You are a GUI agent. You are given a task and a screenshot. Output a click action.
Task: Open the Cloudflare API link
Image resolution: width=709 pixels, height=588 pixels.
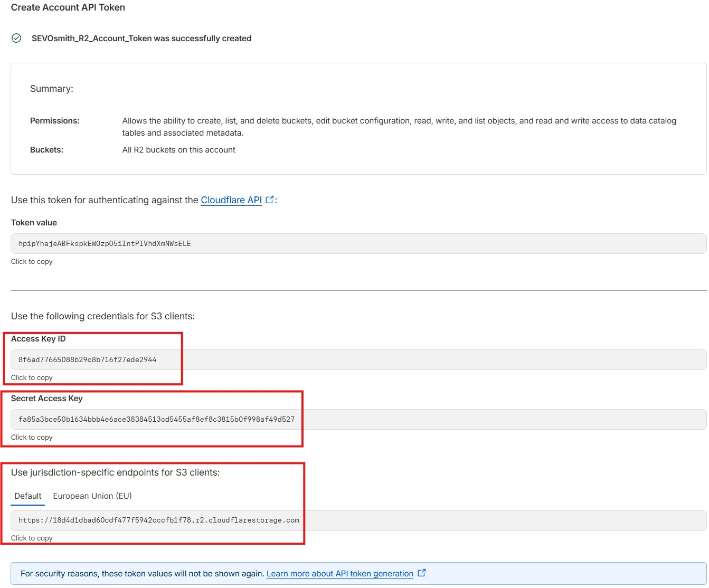pos(231,200)
